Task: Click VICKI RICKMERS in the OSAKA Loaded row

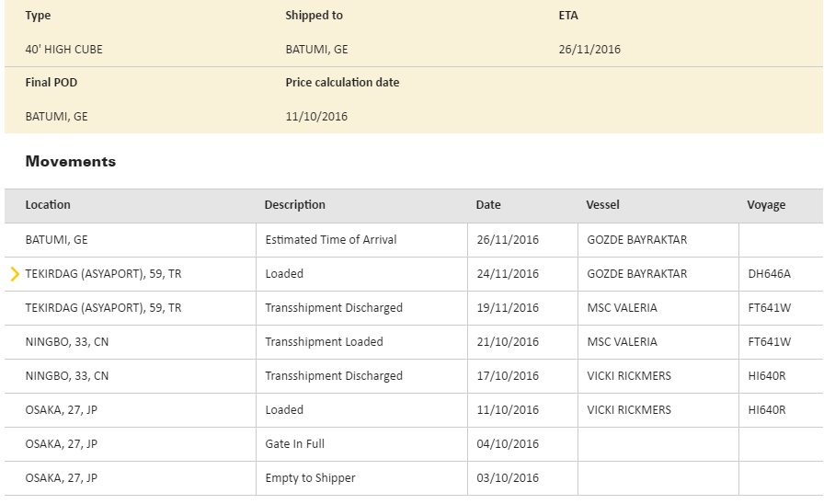Action: point(628,410)
